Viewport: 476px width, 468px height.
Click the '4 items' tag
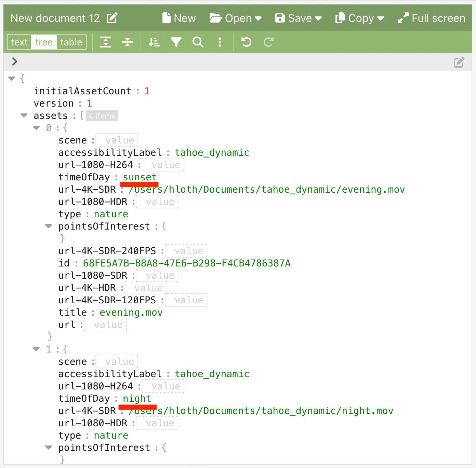[x=102, y=116]
